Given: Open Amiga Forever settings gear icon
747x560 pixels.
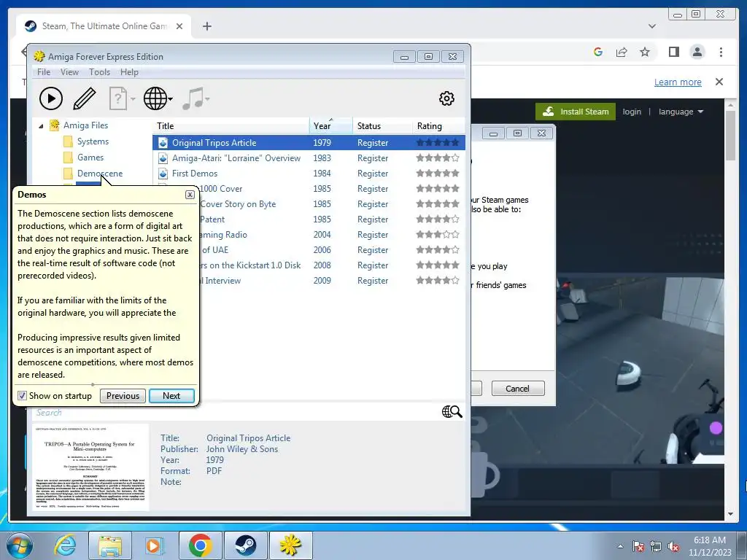Looking at the screenshot, I should (446, 98).
